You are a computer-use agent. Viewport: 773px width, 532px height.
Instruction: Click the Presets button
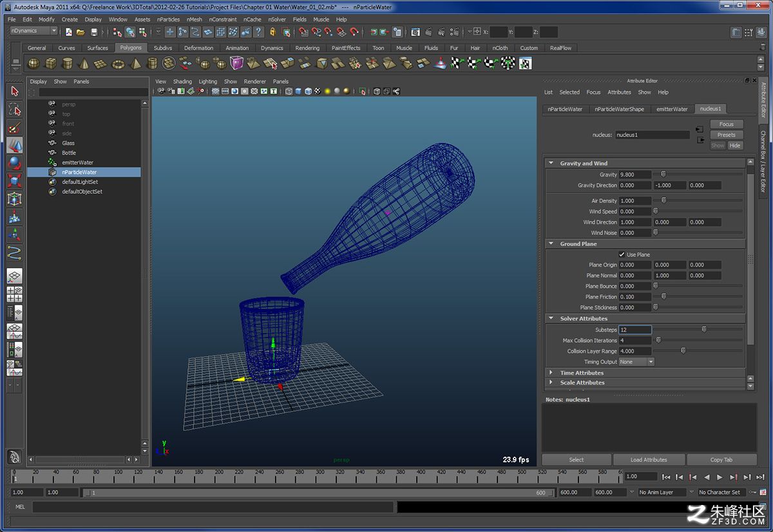[x=727, y=135]
